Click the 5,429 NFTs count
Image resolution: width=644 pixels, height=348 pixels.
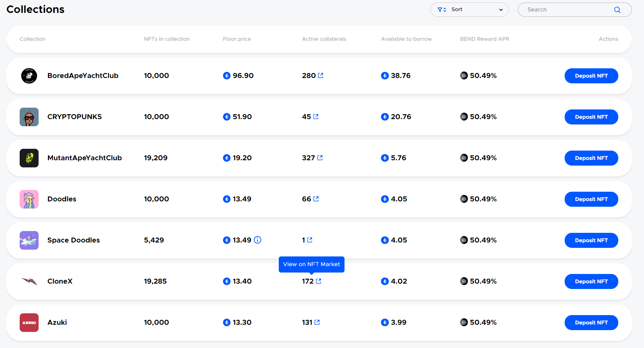tap(154, 240)
